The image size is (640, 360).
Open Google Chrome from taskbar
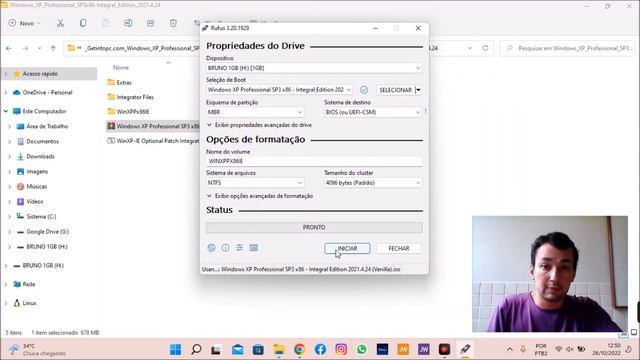pyautogui.click(x=299, y=349)
